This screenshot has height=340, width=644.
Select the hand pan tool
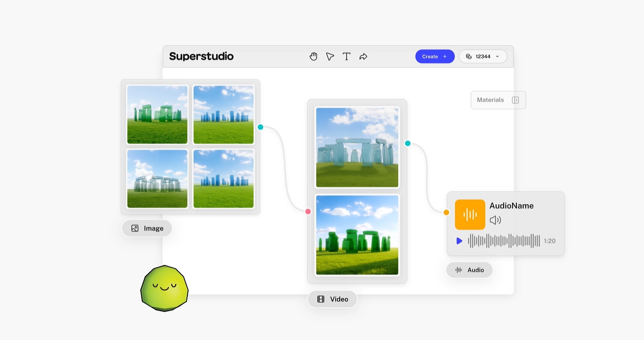(314, 56)
